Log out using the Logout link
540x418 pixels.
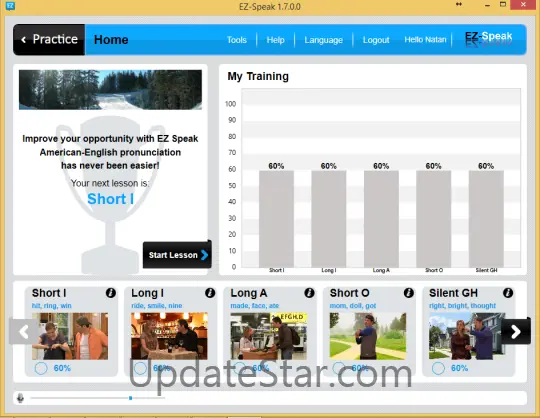pos(376,40)
